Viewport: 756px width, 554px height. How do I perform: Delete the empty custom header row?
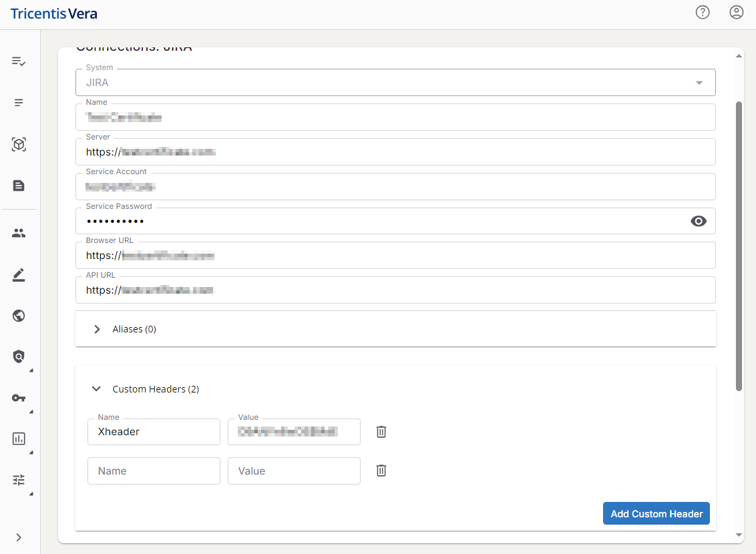pyautogui.click(x=381, y=471)
